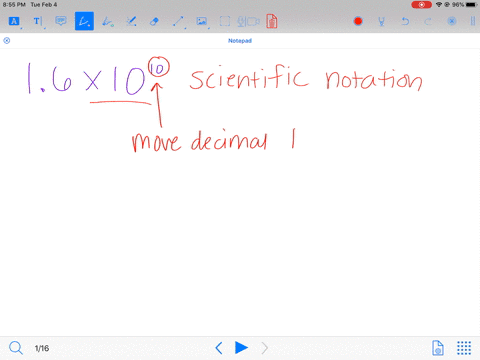Select the active pen drawing tool
The height and width of the screenshot is (360, 480).
[x=84, y=21]
